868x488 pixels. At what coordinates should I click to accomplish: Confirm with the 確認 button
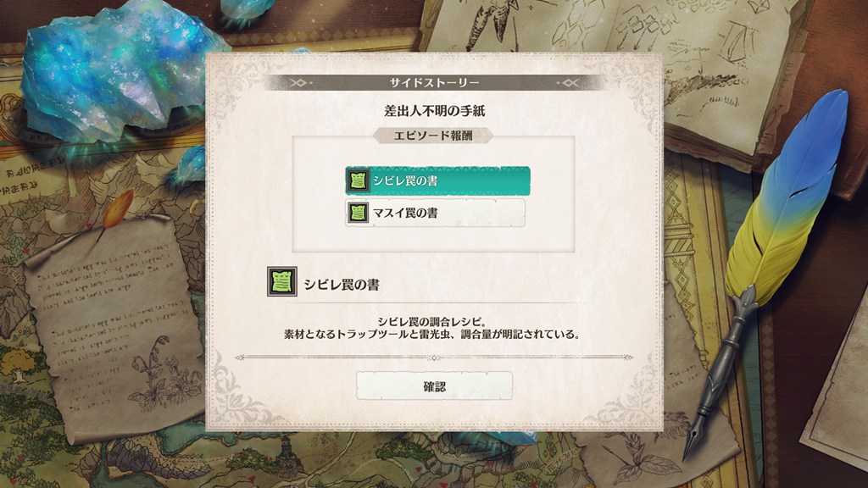pyautogui.click(x=434, y=386)
